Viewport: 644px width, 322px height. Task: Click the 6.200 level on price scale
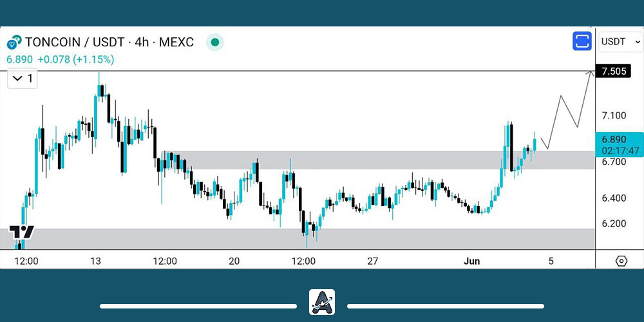tap(614, 223)
